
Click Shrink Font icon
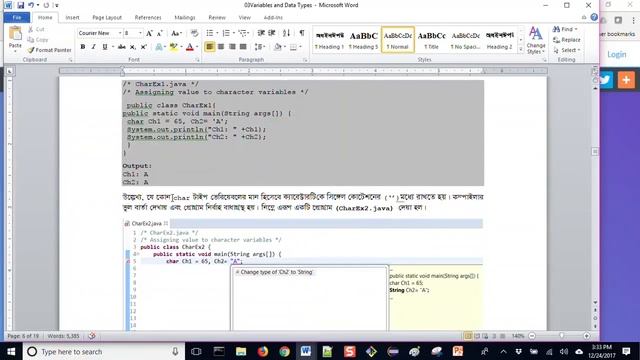[160, 33]
